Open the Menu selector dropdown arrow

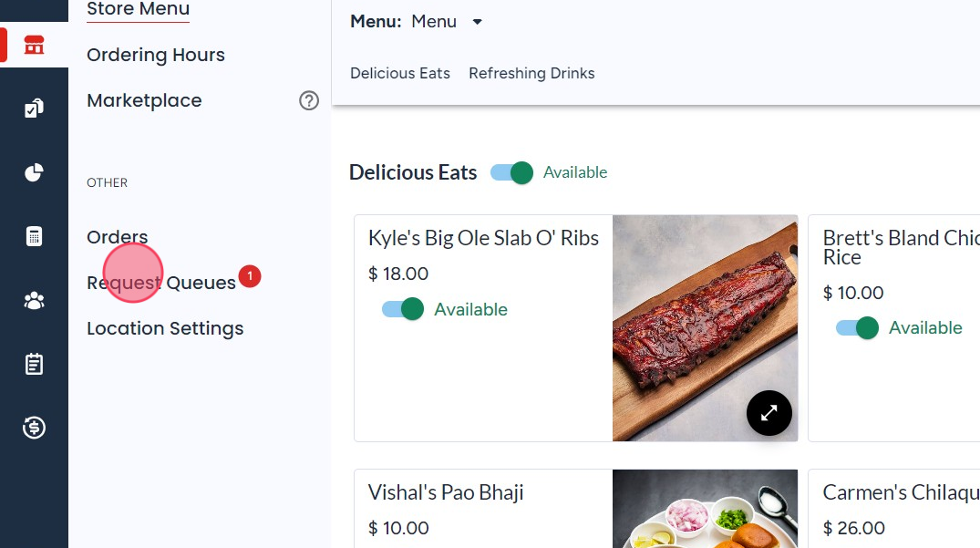pos(478,22)
